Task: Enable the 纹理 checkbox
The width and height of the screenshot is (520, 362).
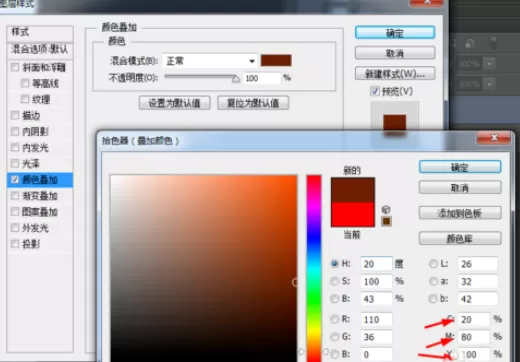Action: [25, 99]
